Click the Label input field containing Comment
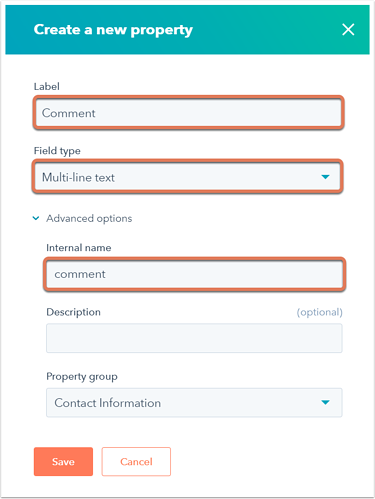 pyautogui.click(x=188, y=113)
